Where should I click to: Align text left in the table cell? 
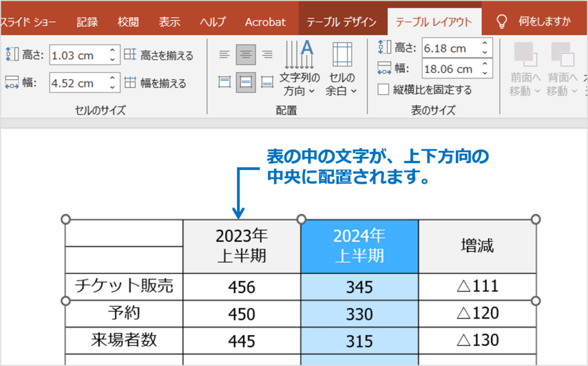pos(225,55)
